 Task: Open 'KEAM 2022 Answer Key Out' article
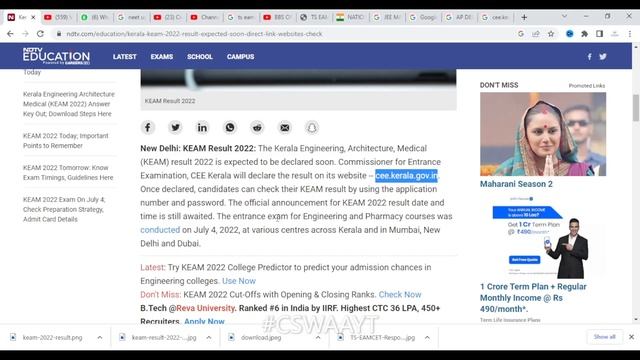pos(69,104)
